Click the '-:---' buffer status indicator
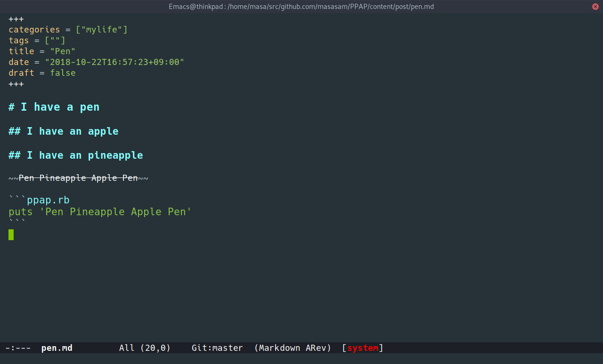This screenshot has width=603, height=364. pos(18,348)
